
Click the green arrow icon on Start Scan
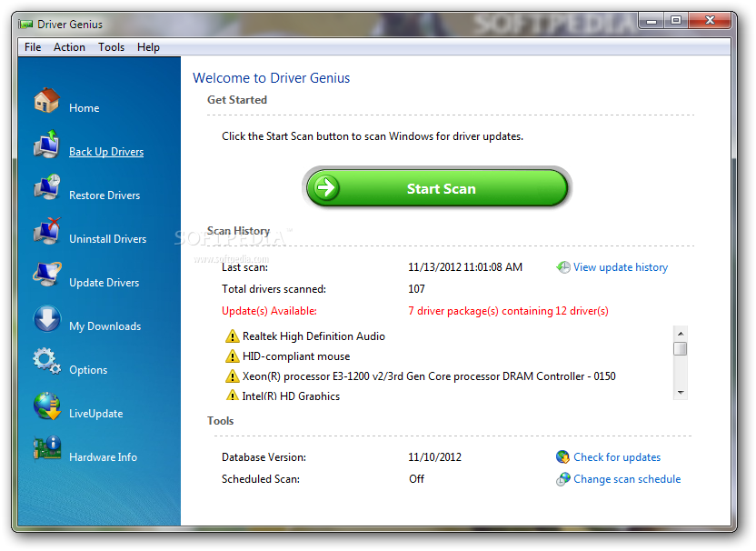coord(326,187)
